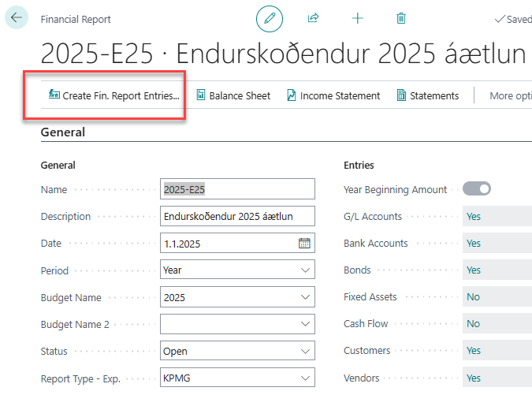
Task: Click the Saved status indicator
Action: coord(513,19)
